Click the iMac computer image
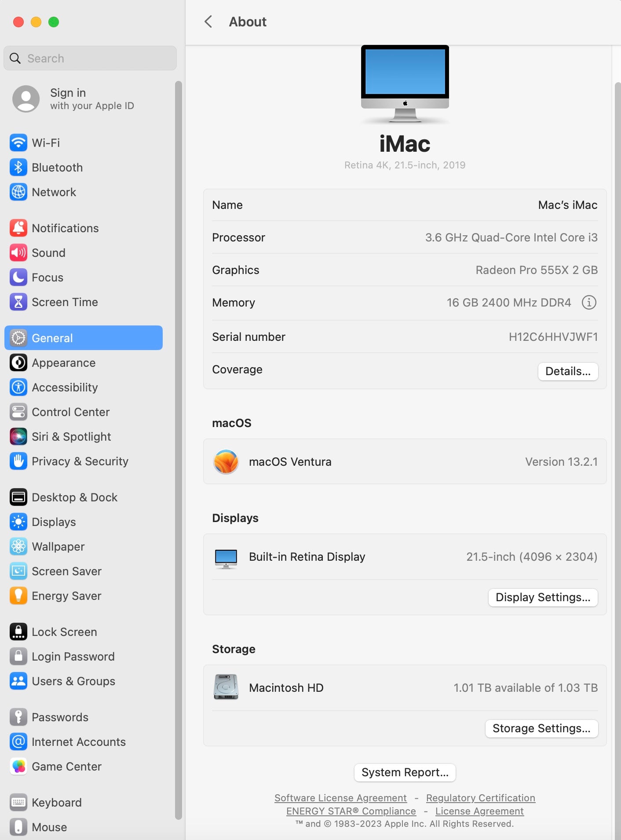The image size is (621, 840). (x=405, y=84)
